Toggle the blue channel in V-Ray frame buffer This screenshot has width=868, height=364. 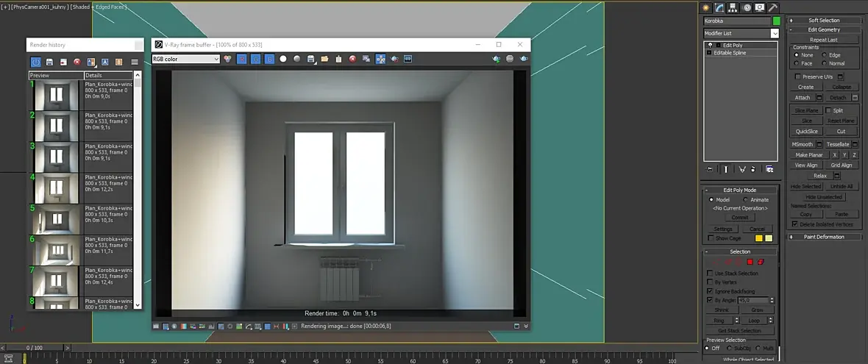coord(269,59)
